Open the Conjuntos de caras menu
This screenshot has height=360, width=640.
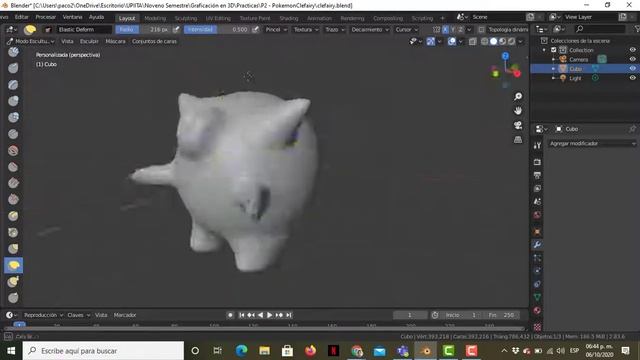point(154,41)
